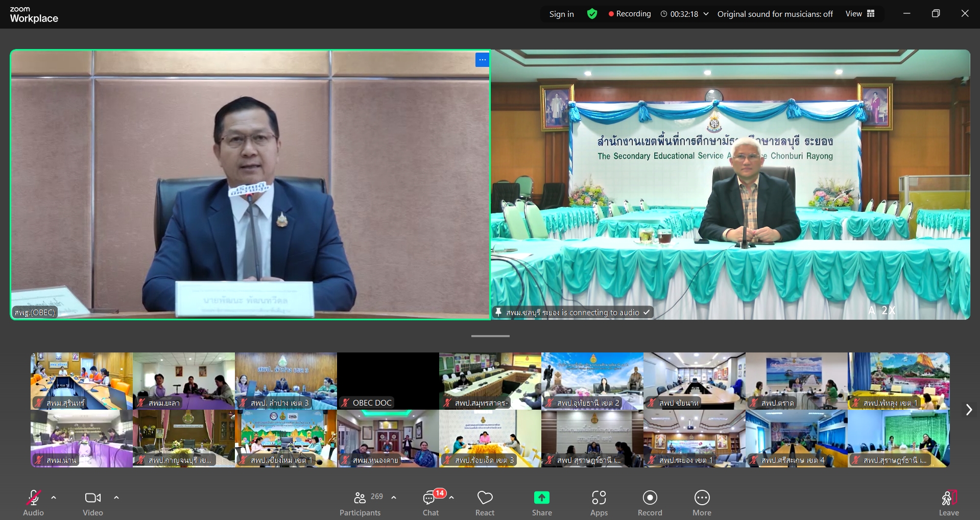Open the View layout menu

tap(860, 14)
